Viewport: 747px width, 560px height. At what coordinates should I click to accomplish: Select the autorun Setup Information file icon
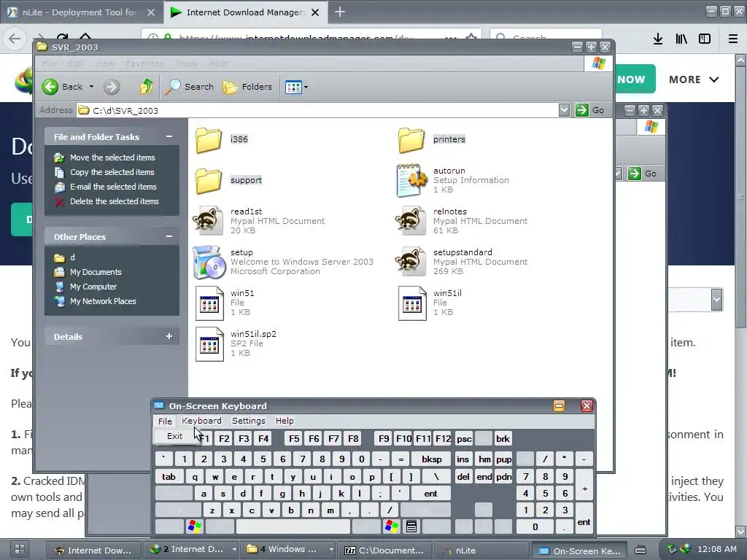pyautogui.click(x=411, y=181)
